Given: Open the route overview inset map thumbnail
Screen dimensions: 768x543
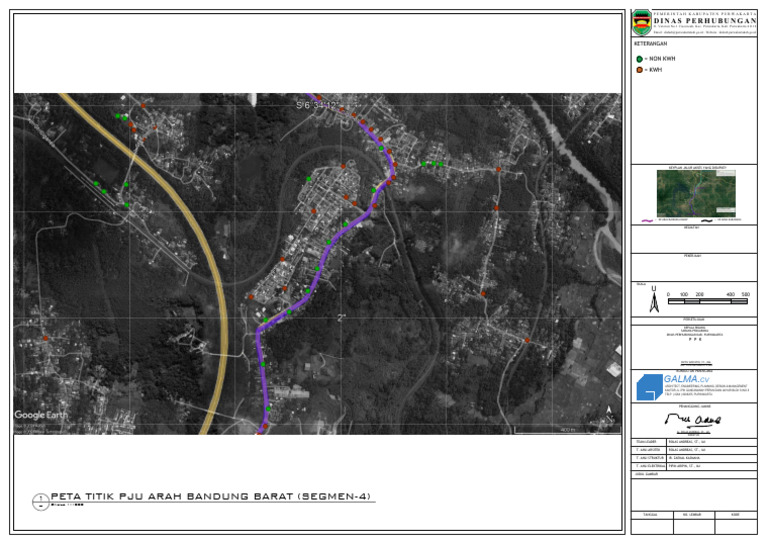Looking at the screenshot, I should click(695, 192).
